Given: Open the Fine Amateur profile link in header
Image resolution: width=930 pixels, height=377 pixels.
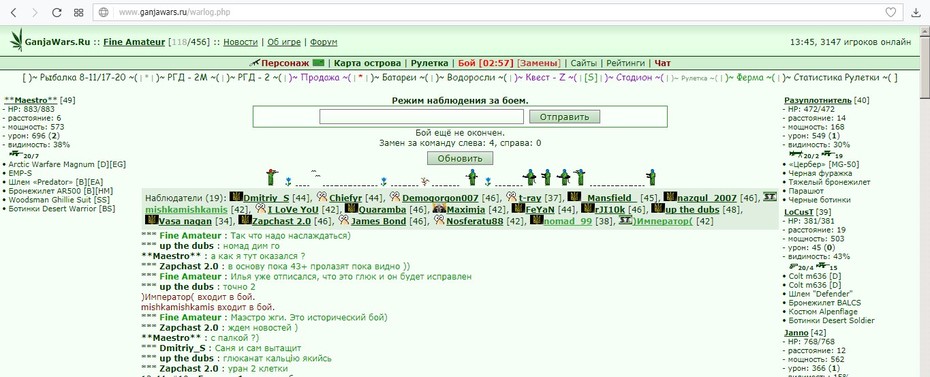Looking at the screenshot, I should [x=134, y=42].
